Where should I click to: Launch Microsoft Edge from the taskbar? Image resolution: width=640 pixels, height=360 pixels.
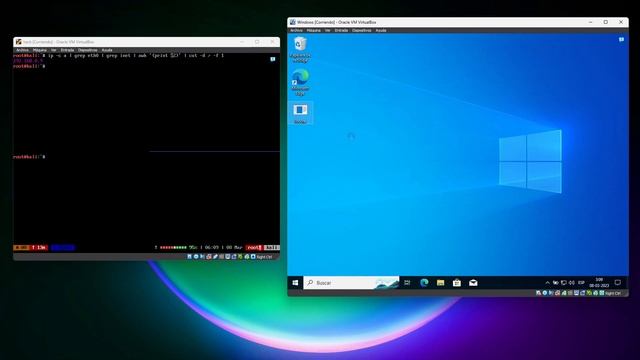point(424,282)
